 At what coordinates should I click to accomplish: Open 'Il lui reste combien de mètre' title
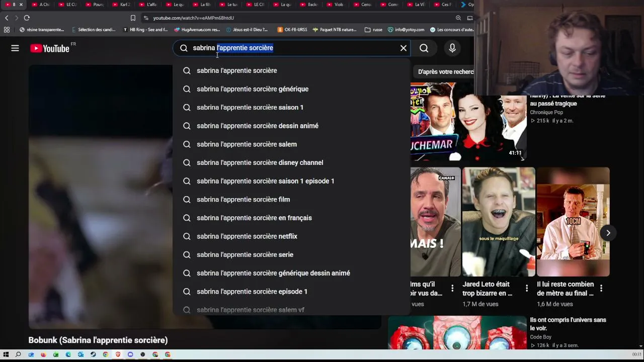click(x=566, y=289)
